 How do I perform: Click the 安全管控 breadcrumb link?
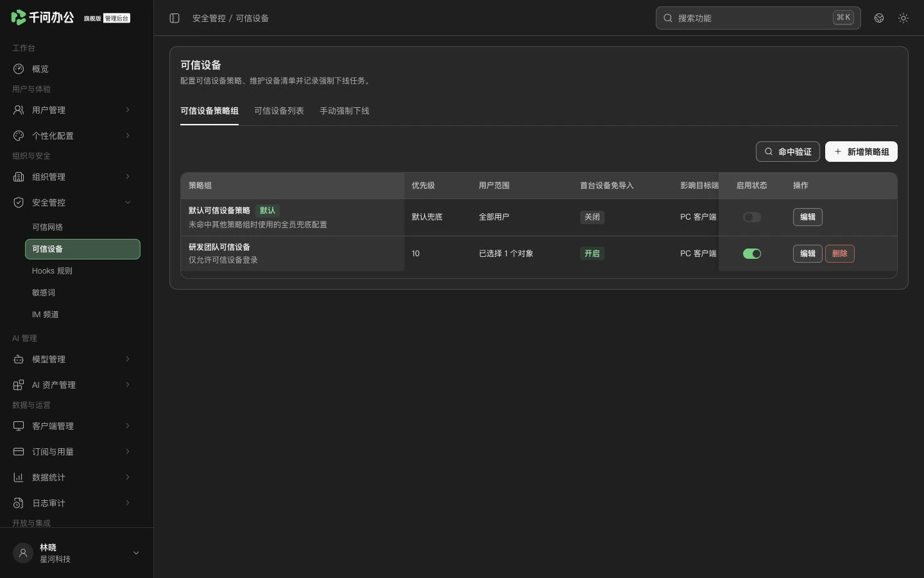click(x=209, y=18)
